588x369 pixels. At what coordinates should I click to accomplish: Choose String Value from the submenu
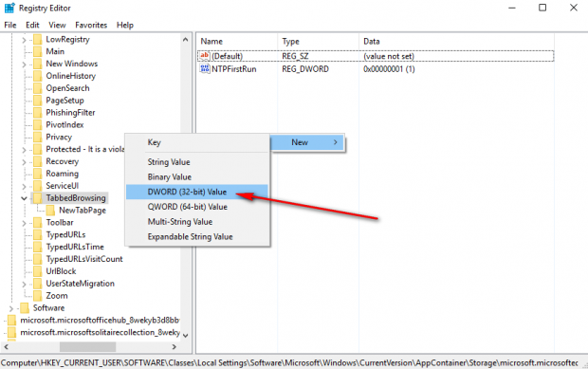(197, 162)
